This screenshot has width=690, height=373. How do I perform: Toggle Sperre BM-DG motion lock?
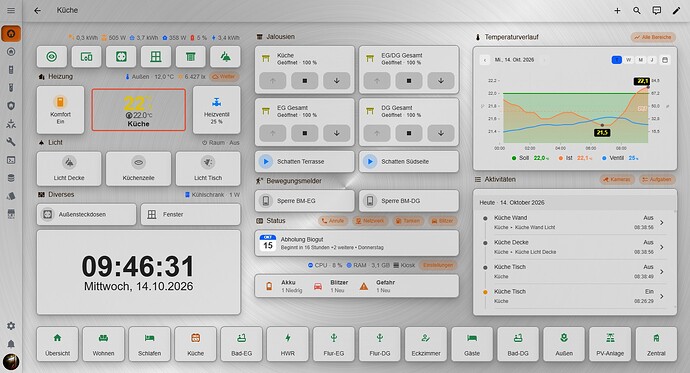409,201
